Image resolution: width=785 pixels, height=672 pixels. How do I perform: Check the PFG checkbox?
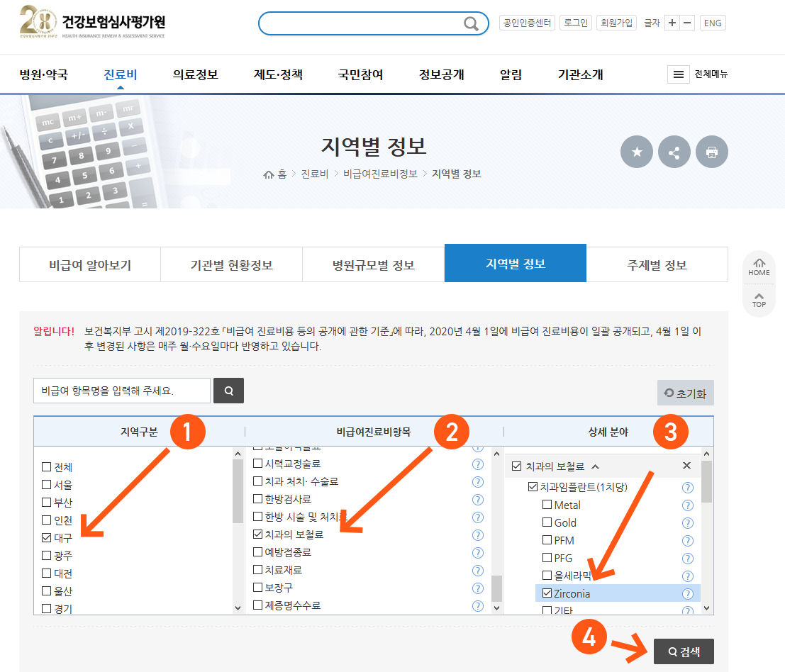[x=547, y=557]
